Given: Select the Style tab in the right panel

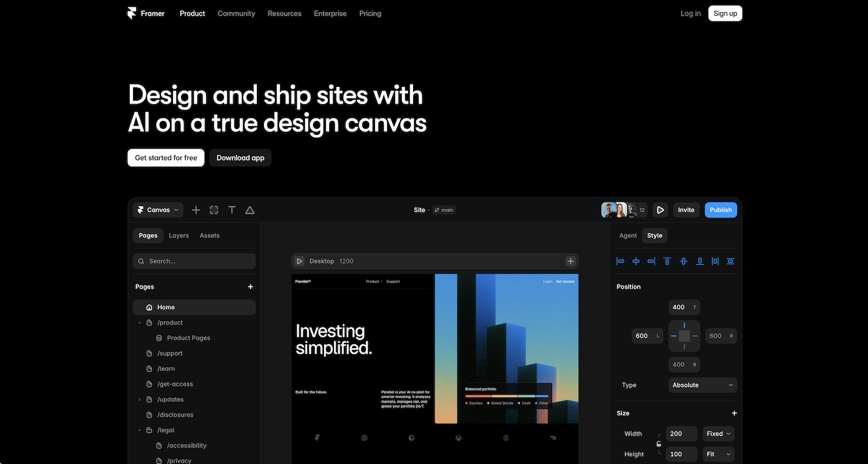Looking at the screenshot, I should pos(654,235).
